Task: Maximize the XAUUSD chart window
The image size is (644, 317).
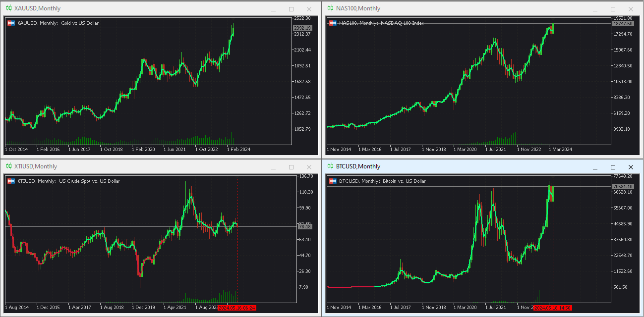Action: coord(291,9)
